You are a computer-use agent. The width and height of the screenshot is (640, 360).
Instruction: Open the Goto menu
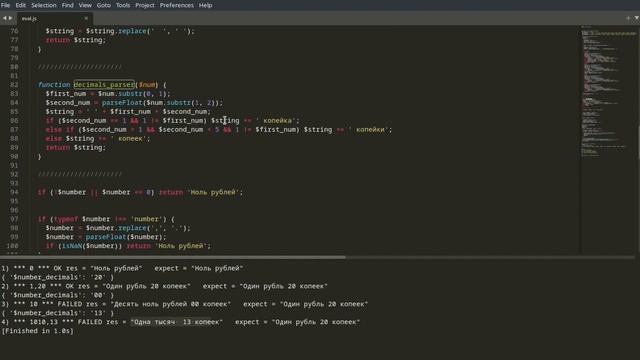(103, 5)
